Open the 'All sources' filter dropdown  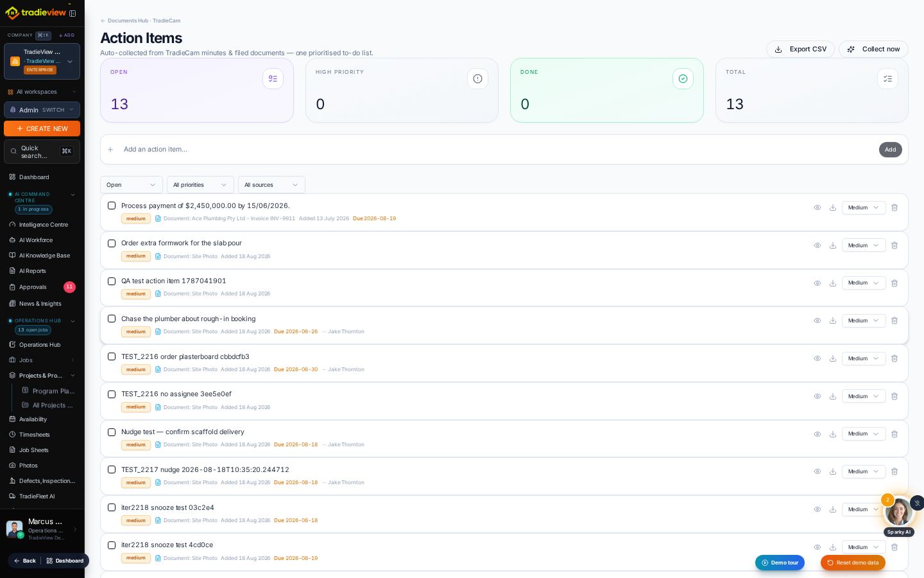(271, 185)
